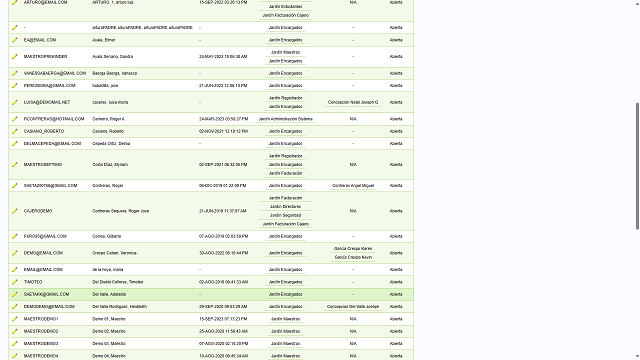The image size is (640, 360).
Task: Click Abierta status in CAJERODEMO row
Action: pos(396,211)
